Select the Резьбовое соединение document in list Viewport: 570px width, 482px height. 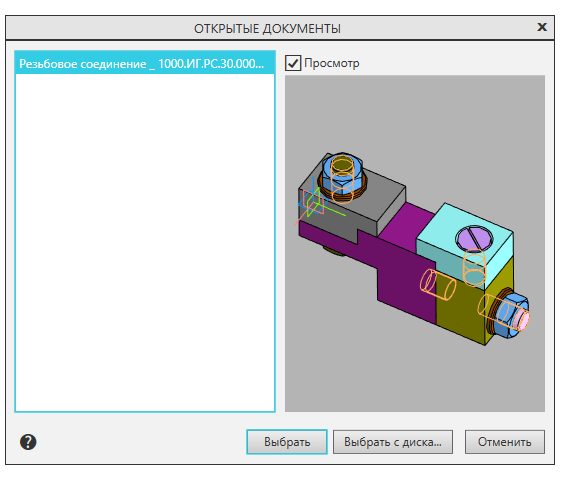coord(145,64)
